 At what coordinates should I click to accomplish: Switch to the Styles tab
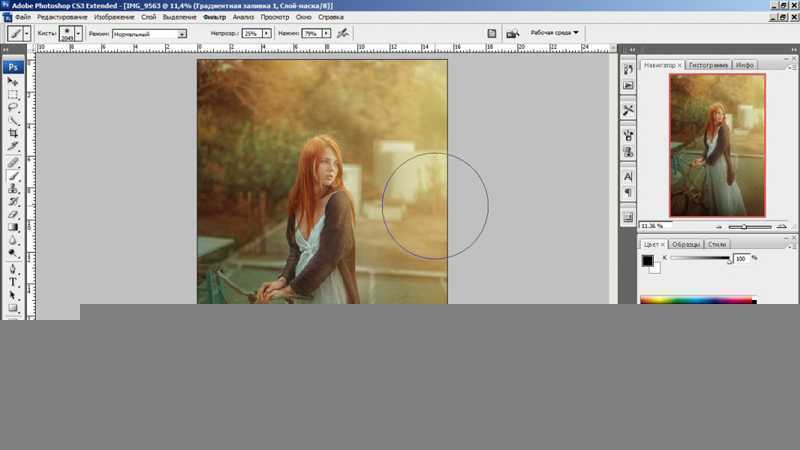tap(716, 244)
